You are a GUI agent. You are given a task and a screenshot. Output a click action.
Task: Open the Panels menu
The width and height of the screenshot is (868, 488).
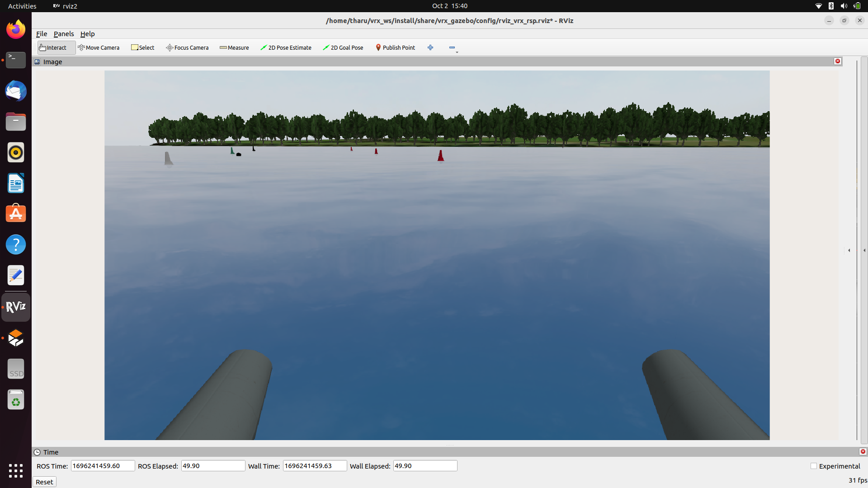[64, 34]
